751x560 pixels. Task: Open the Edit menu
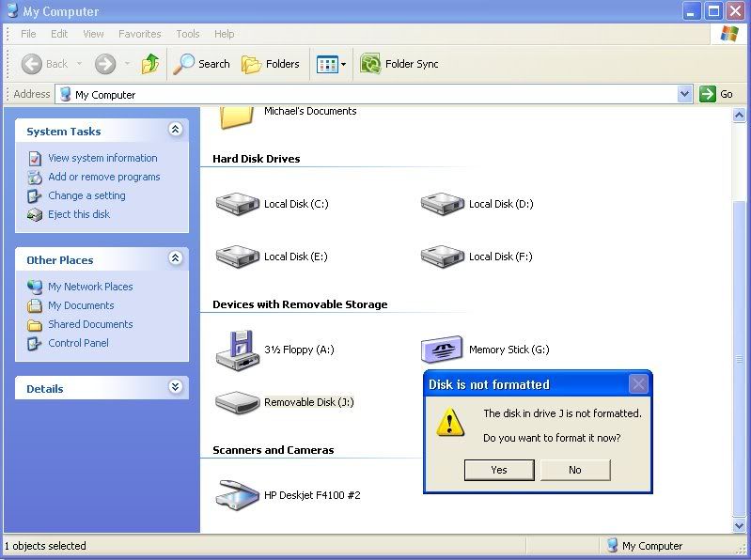(59, 34)
